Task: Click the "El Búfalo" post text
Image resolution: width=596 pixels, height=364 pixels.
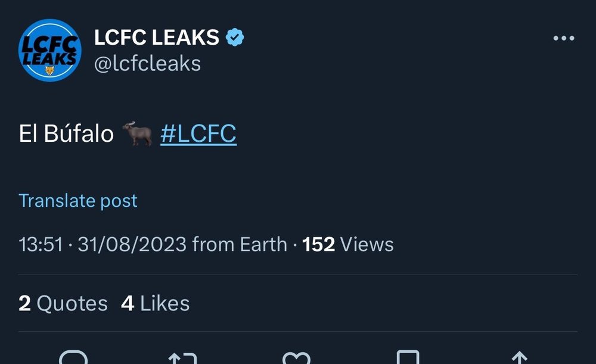Action: [66, 134]
